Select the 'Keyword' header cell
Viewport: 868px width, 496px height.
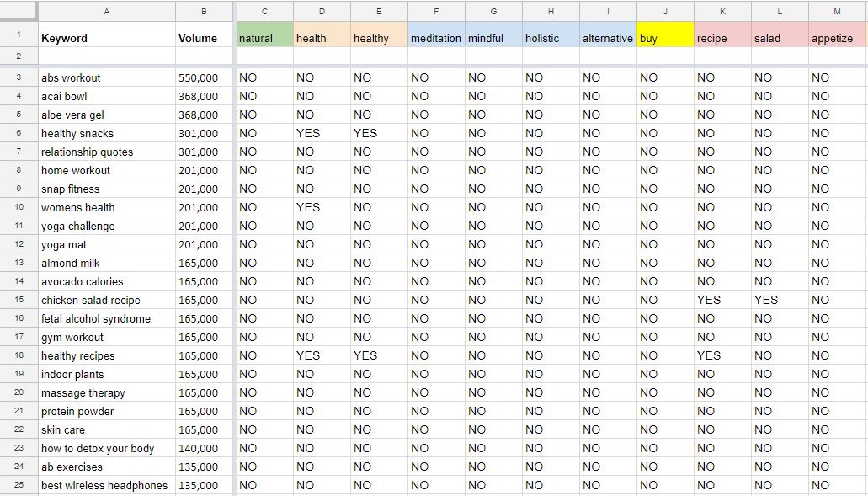[x=106, y=38]
